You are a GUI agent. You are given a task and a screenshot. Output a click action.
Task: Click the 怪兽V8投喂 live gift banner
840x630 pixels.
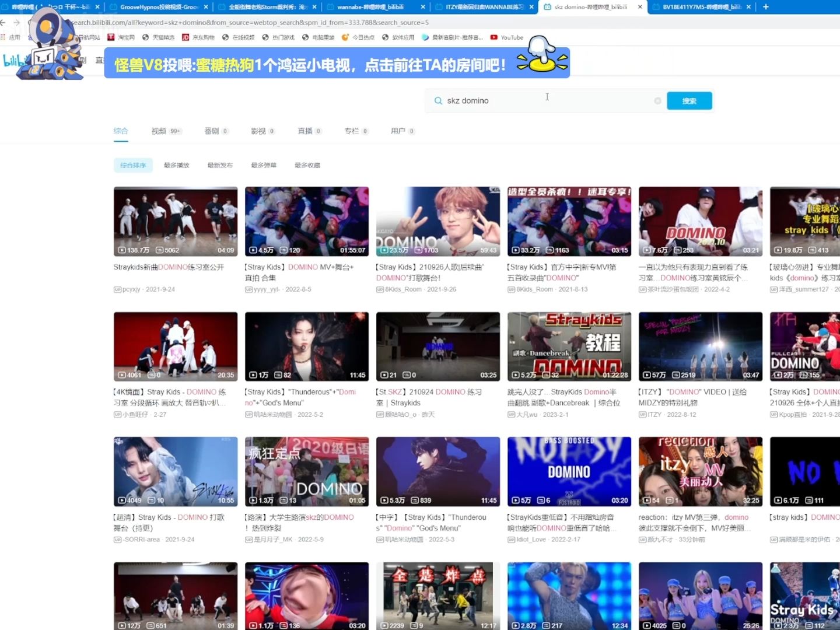pos(337,63)
